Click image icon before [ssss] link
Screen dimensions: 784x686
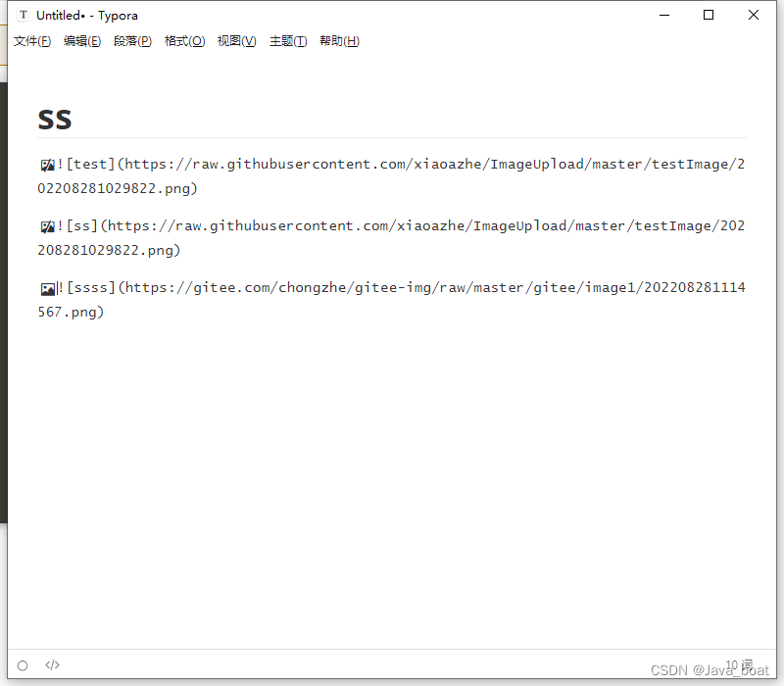pyautogui.click(x=48, y=288)
